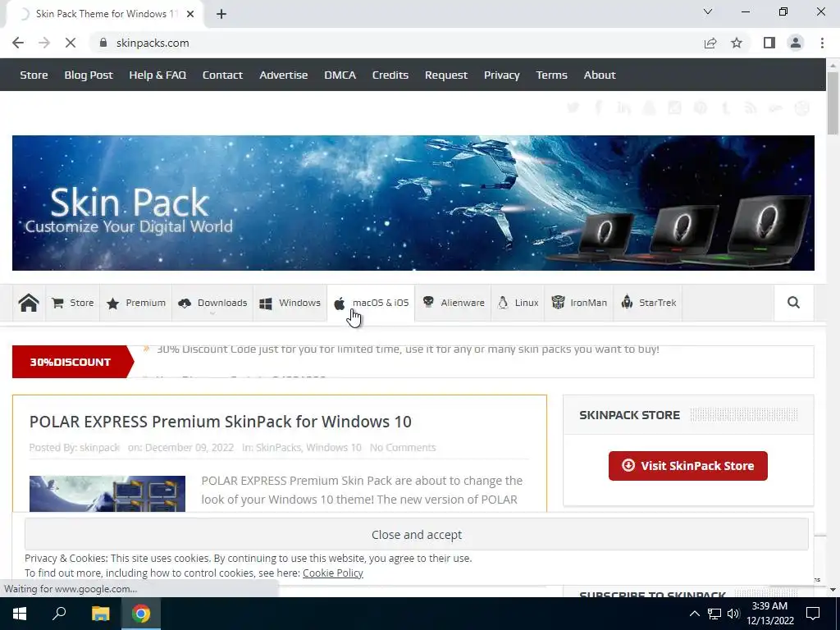Image resolution: width=840 pixels, height=630 pixels.
Task: Open the Linux navigation tab
Action: click(x=518, y=304)
